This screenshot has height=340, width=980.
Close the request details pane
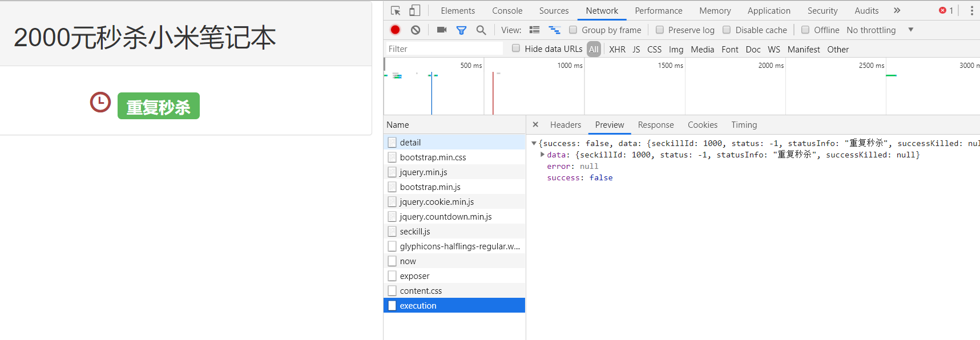(535, 124)
